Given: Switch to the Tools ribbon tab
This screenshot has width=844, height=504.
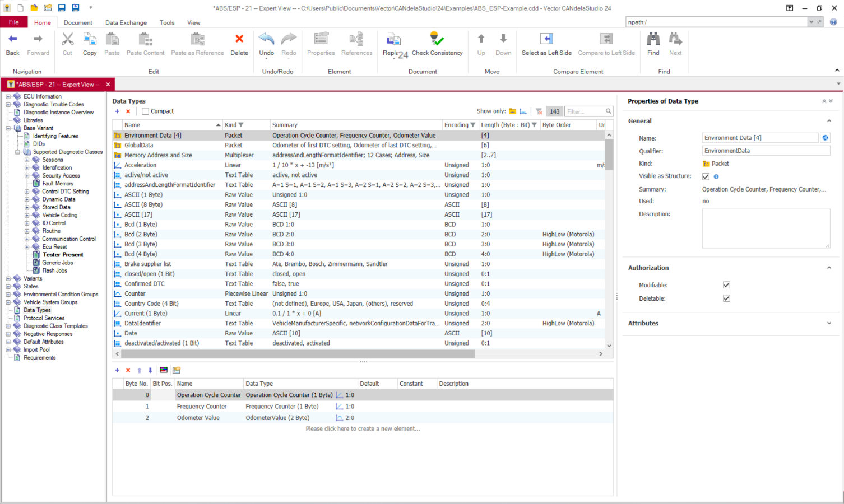Looking at the screenshot, I should [x=167, y=22].
